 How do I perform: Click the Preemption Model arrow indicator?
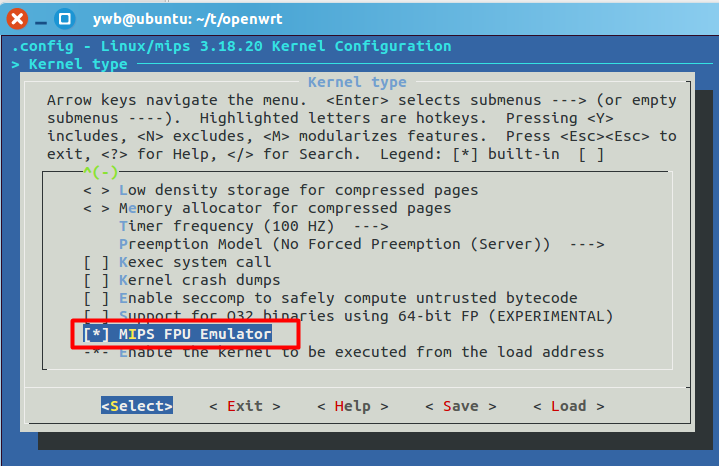click(x=587, y=244)
